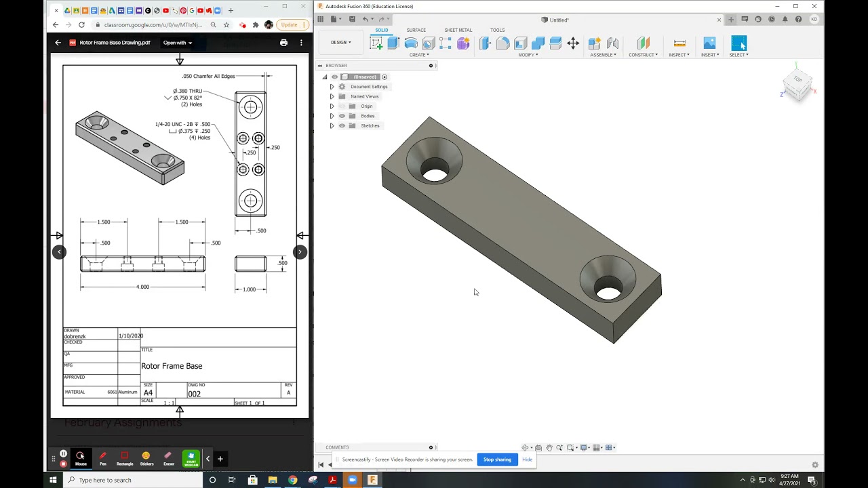The width and height of the screenshot is (868, 488).
Task: Open the CREATE dropdown menu
Action: pos(419,55)
